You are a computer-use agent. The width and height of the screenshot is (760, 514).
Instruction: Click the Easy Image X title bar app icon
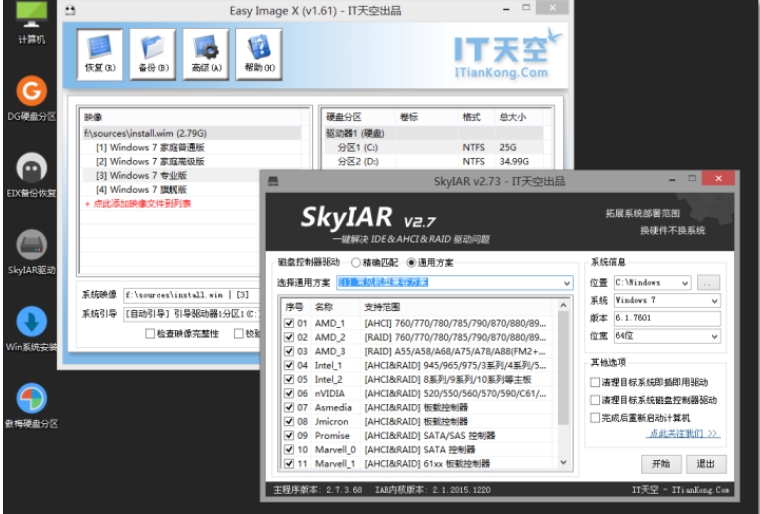click(70, 10)
